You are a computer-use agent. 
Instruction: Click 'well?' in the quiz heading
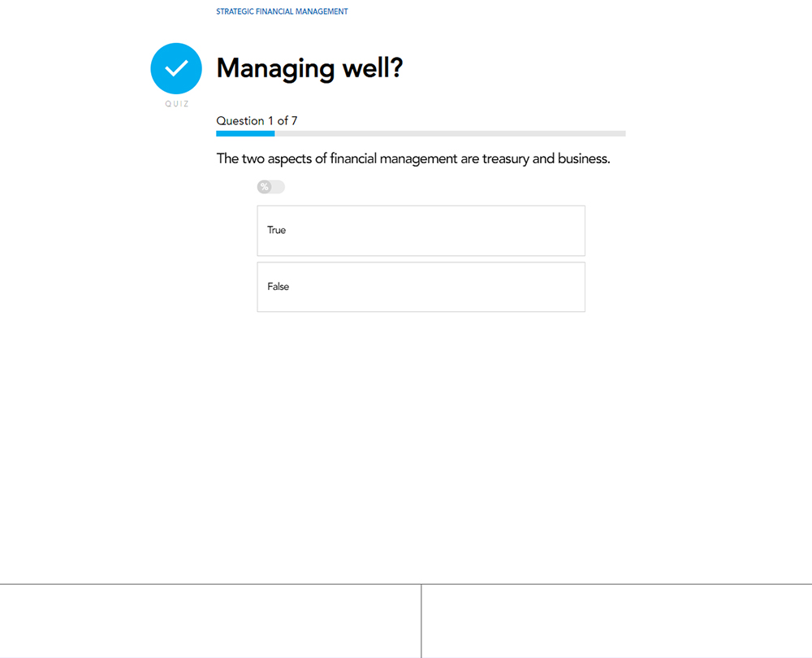click(x=372, y=68)
